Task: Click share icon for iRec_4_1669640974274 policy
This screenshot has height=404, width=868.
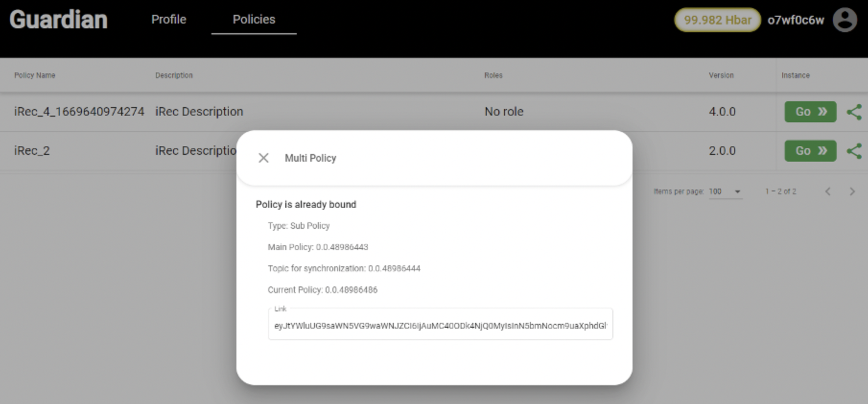Action: (x=854, y=112)
